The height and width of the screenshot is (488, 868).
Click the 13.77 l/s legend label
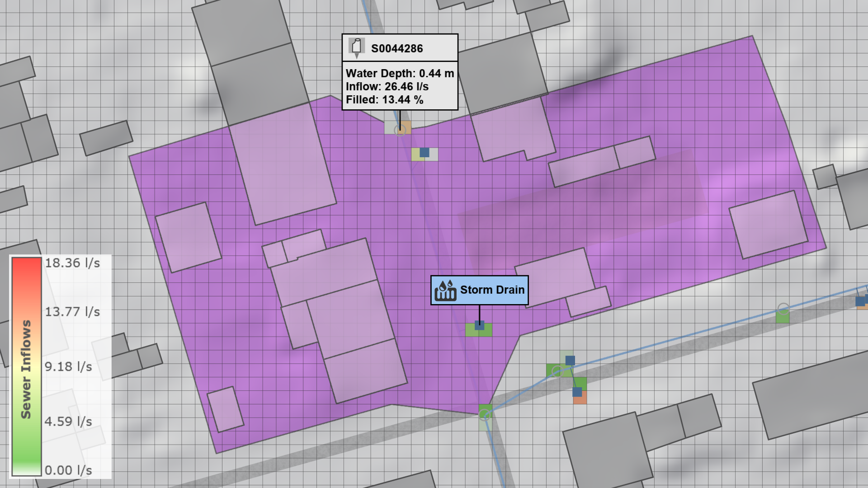tap(72, 312)
